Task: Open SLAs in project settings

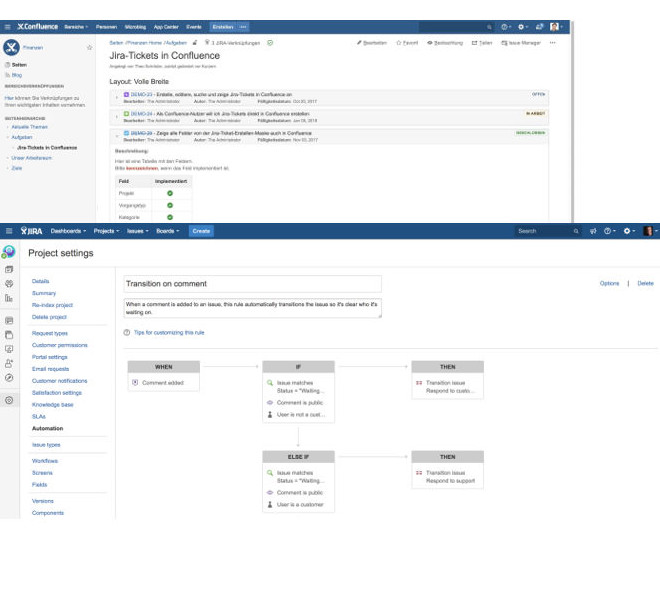Action: (39, 417)
